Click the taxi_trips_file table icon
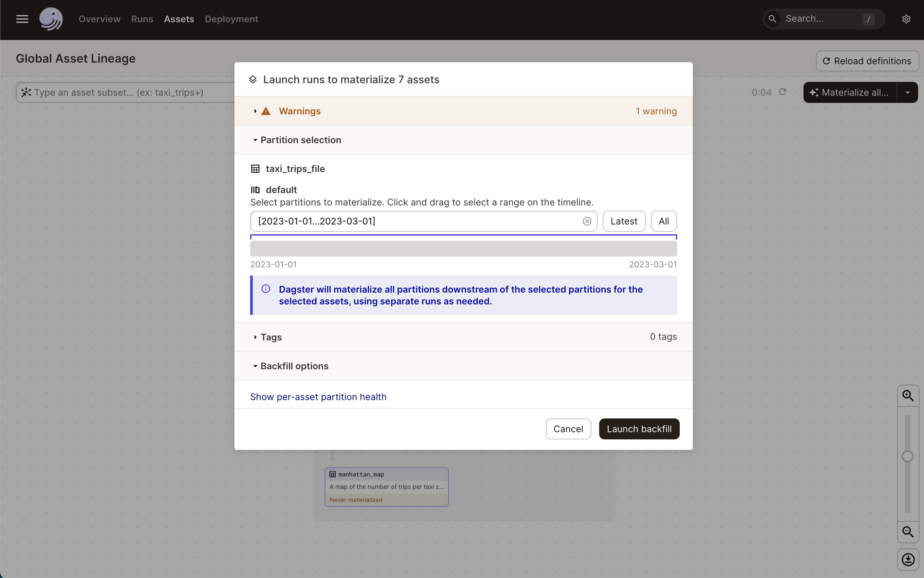This screenshot has height=578, width=924. click(255, 169)
